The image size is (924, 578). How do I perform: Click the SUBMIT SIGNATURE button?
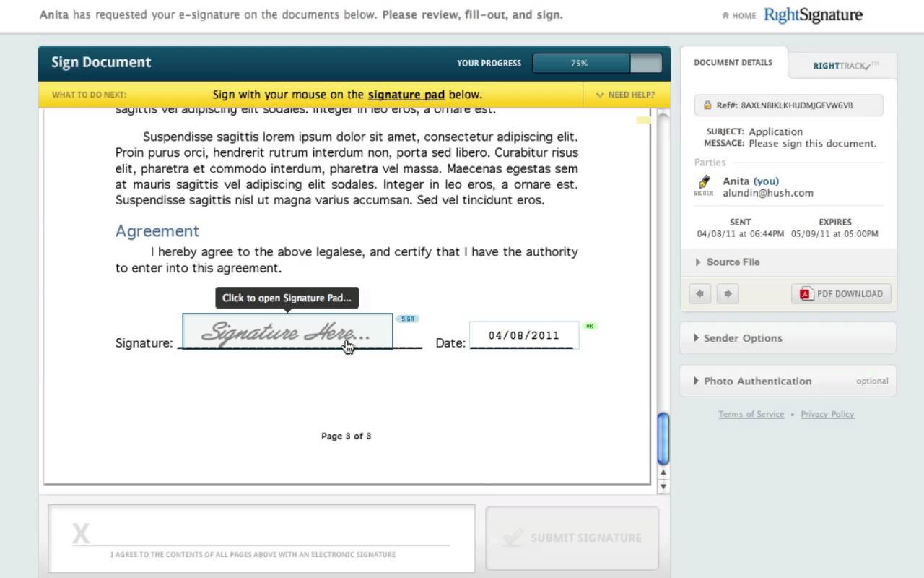click(572, 538)
